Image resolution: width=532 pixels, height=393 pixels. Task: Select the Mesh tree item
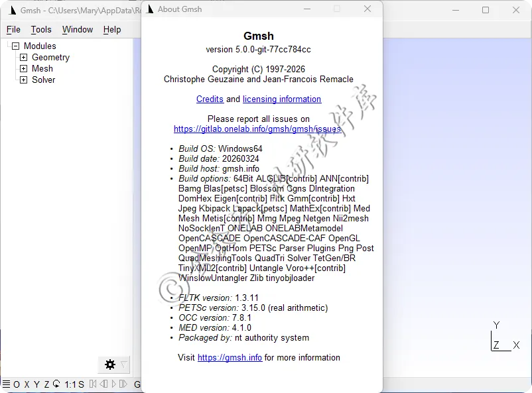42,68
